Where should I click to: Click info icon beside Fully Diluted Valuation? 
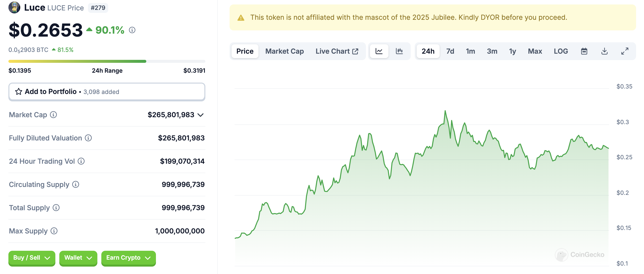(x=88, y=138)
